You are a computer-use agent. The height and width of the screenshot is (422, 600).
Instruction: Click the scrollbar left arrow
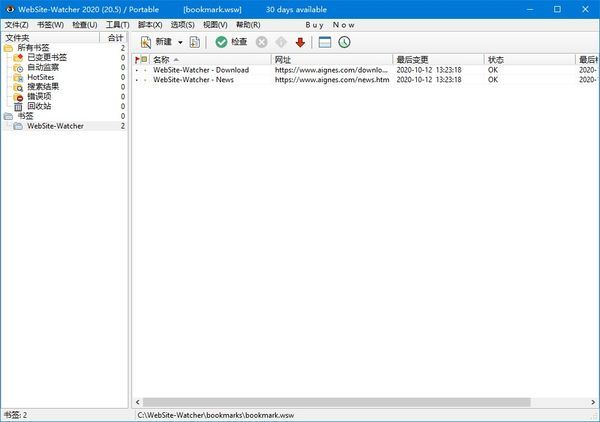pyautogui.click(x=138, y=402)
